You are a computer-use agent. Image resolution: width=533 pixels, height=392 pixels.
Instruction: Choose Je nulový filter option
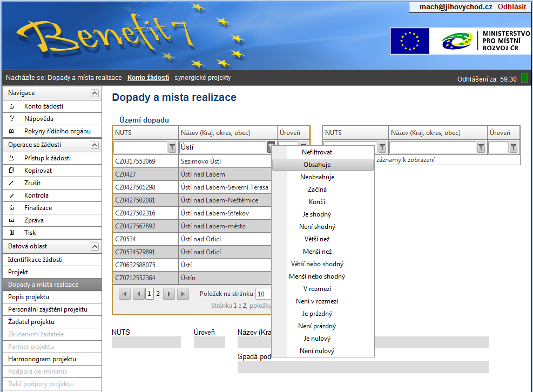tap(317, 339)
